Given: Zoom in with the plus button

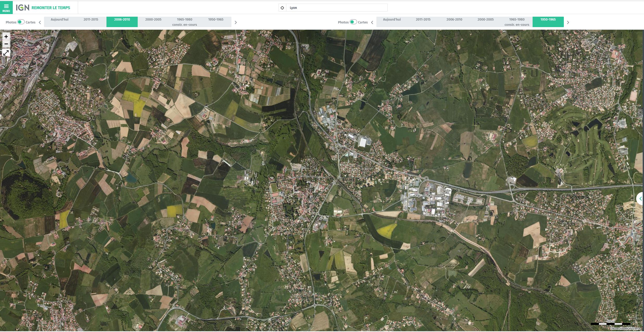Looking at the screenshot, I should click(6, 37).
